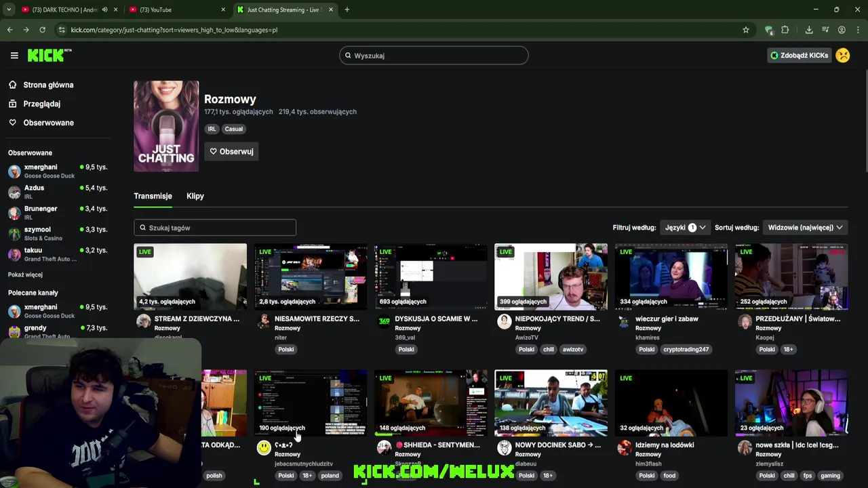Expand Pokaż więcej followed channels
Screen dimensions: 868x488
tap(25, 274)
